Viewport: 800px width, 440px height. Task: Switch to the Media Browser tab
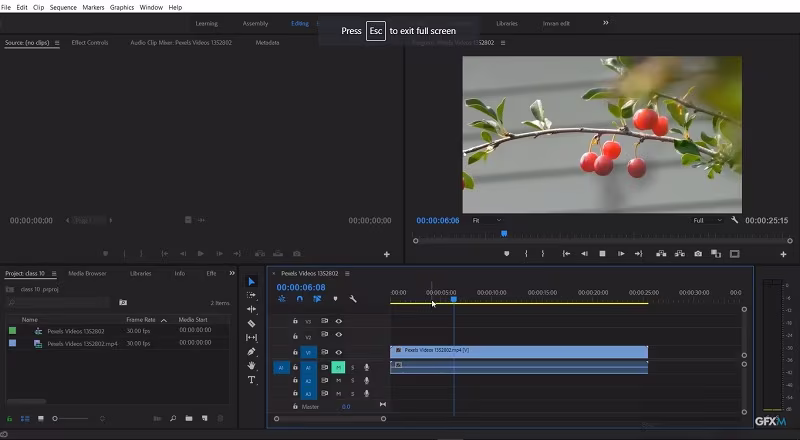(87, 273)
